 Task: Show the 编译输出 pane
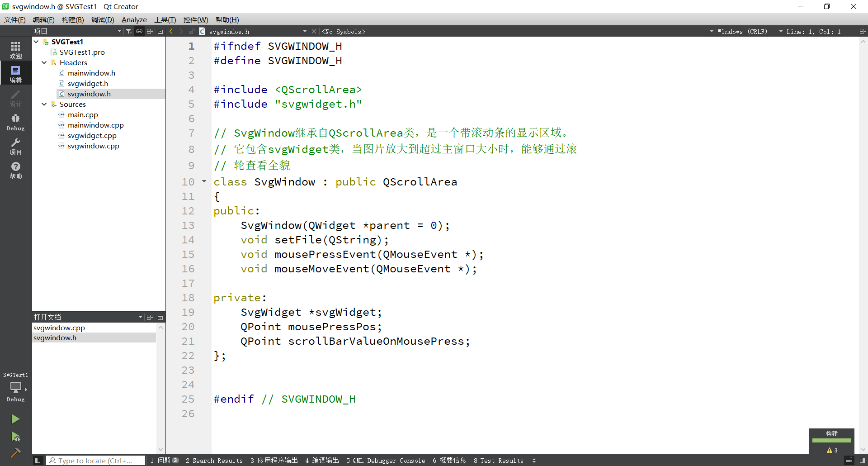[x=322, y=461]
